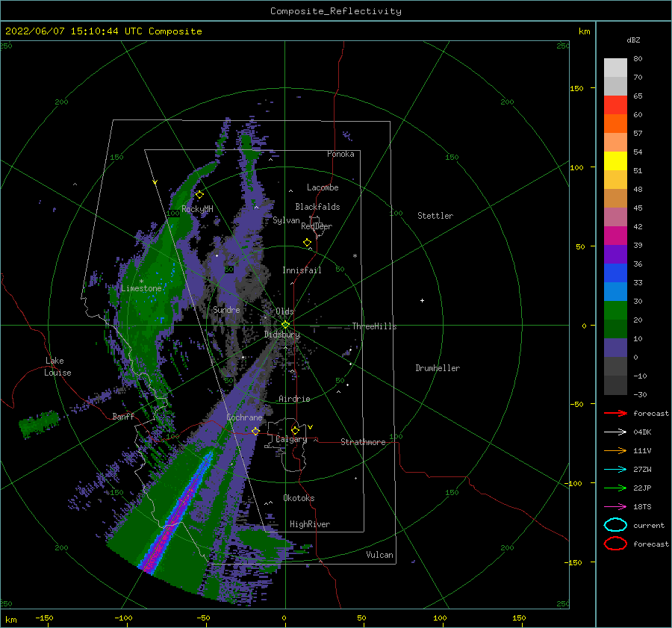Screen dimensions: 672x628
Task: Click the red forecast ellipse icon
Action: (615, 544)
